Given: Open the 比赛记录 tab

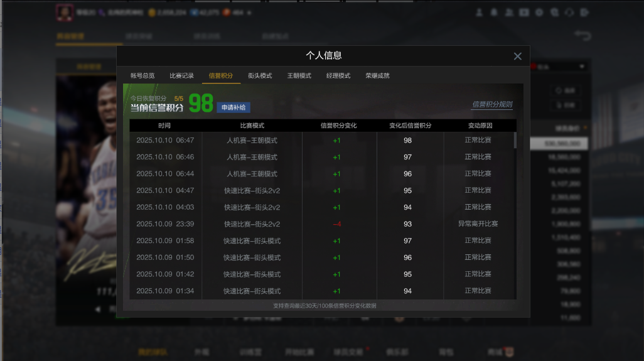Looking at the screenshot, I should pyautogui.click(x=181, y=76).
